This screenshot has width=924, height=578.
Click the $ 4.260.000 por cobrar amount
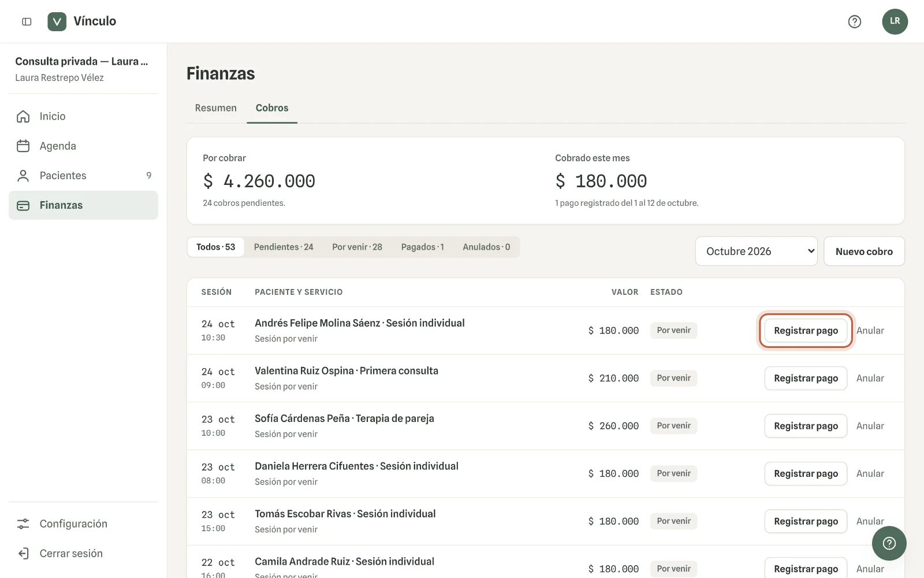[x=259, y=181]
